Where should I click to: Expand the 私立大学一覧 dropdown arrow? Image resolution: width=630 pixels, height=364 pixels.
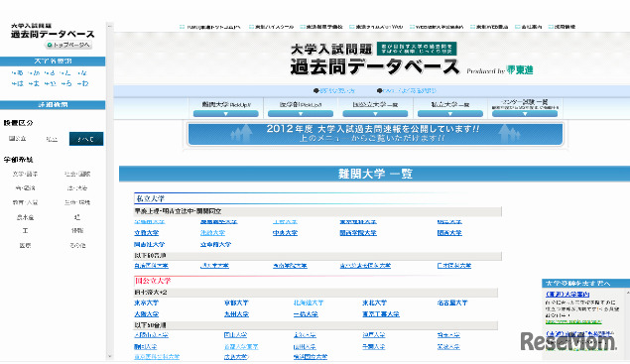450,114
